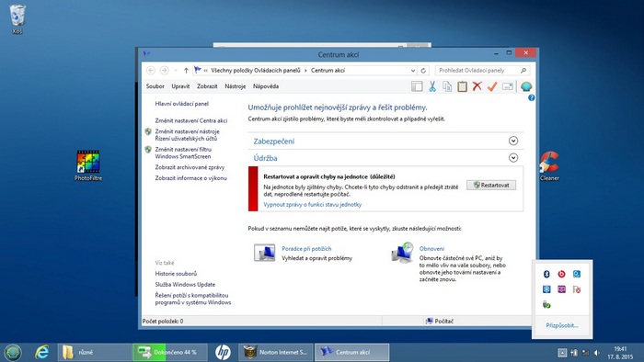Click the Refresh button in the address bar

[x=423, y=71]
